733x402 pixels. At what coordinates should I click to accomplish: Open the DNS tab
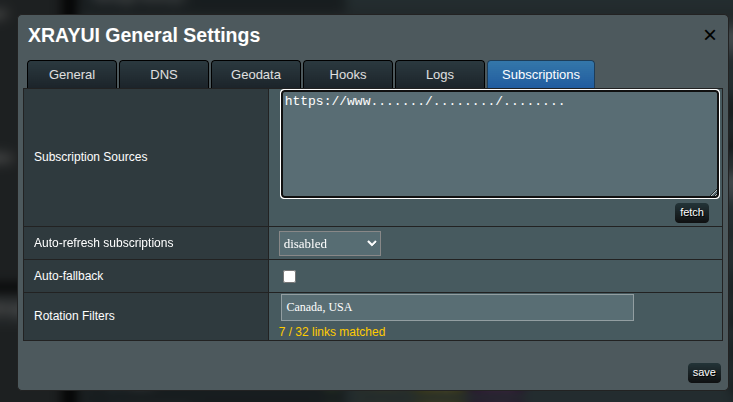pyautogui.click(x=164, y=74)
